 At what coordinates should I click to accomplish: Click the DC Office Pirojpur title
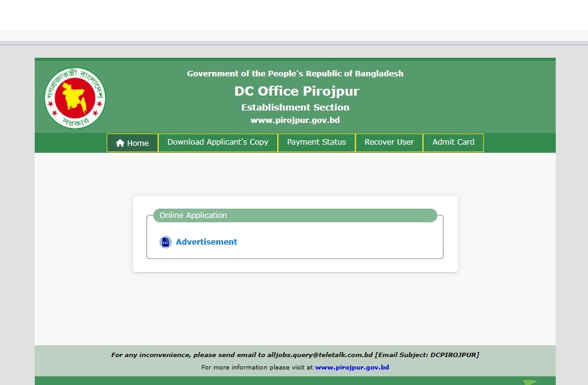tap(296, 91)
